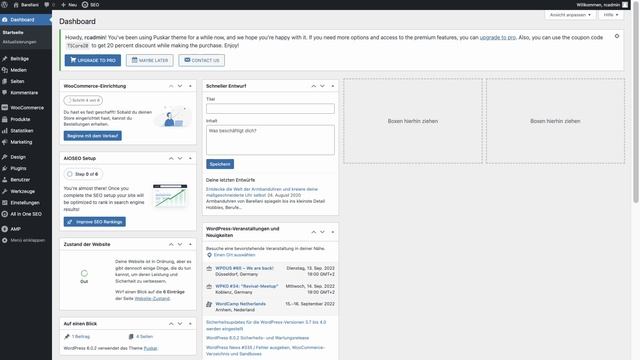640x360 pixels.
Task: Move Auf einen Blick widget up
Action: tap(171, 324)
